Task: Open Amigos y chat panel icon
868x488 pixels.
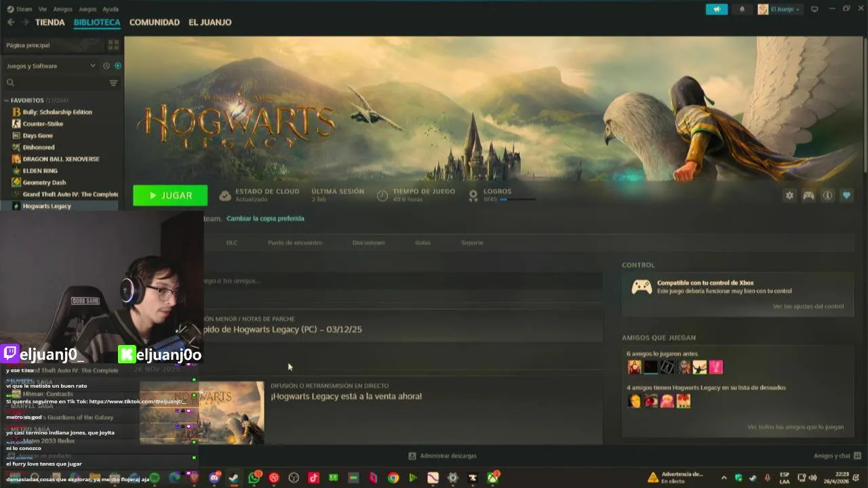Action: 857,455
